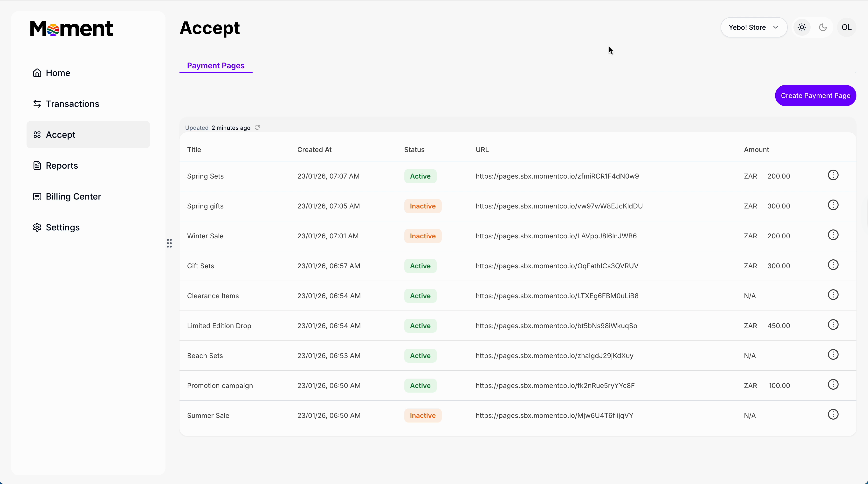868x484 pixels.
Task: Open more options for Spring Sets row
Action: tap(833, 175)
